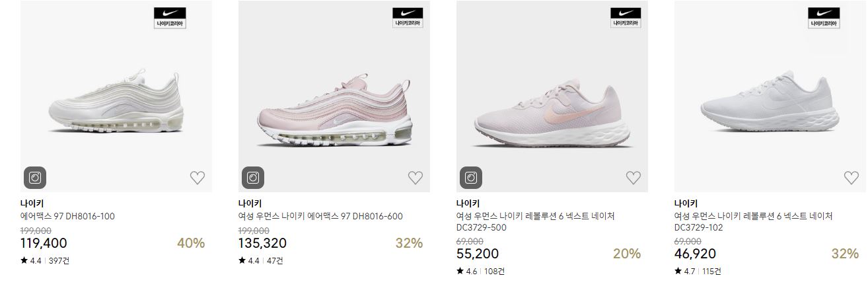Click Instagram icon on pink Revolution 6
The width and height of the screenshot is (868, 294).
[x=471, y=177]
